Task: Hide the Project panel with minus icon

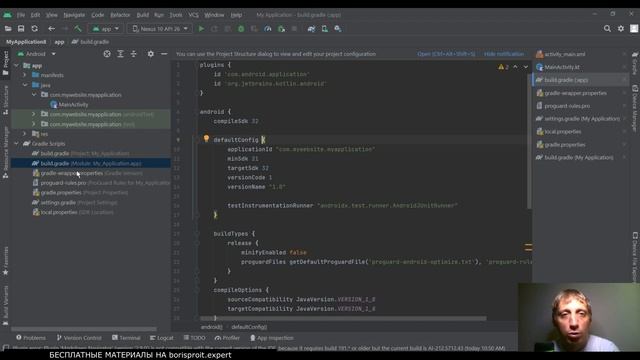Action: [x=164, y=54]
